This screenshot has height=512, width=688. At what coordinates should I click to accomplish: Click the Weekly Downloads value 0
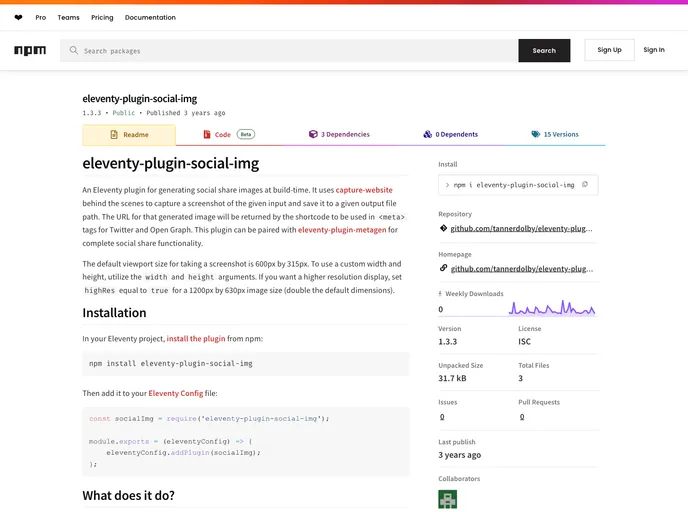[x=441, y=309]
